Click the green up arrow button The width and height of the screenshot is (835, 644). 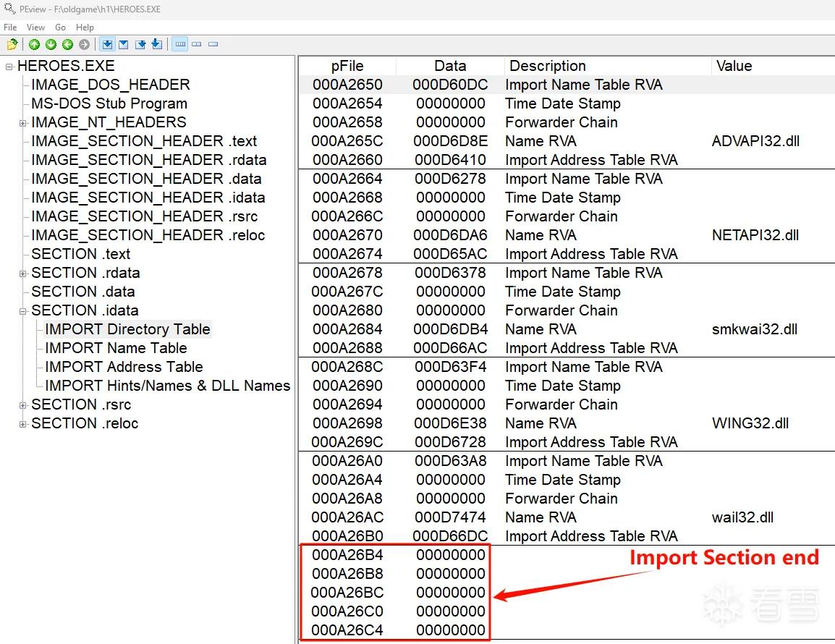click(x=35, y=44)
